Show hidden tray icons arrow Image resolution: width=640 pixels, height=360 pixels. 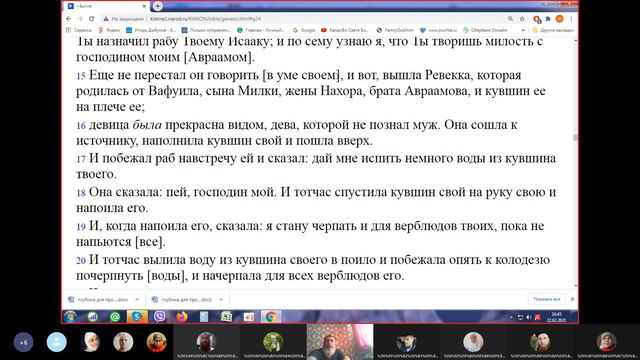pos(511,317)
